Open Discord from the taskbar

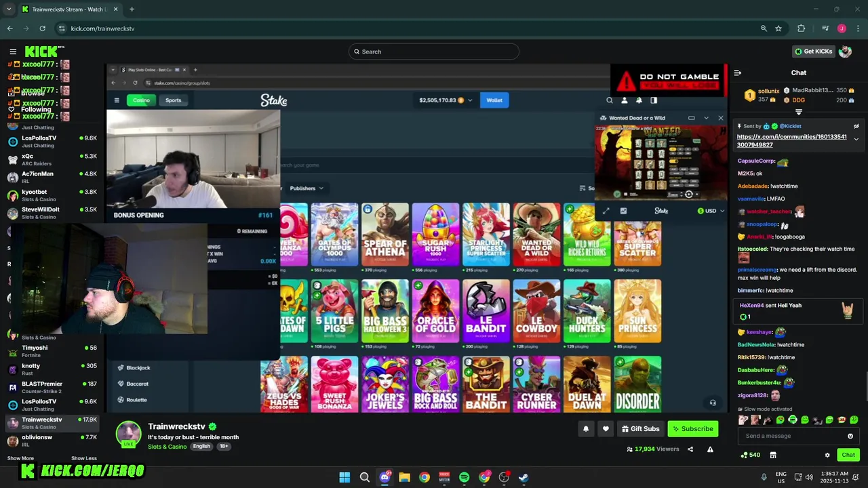[384, 477]
